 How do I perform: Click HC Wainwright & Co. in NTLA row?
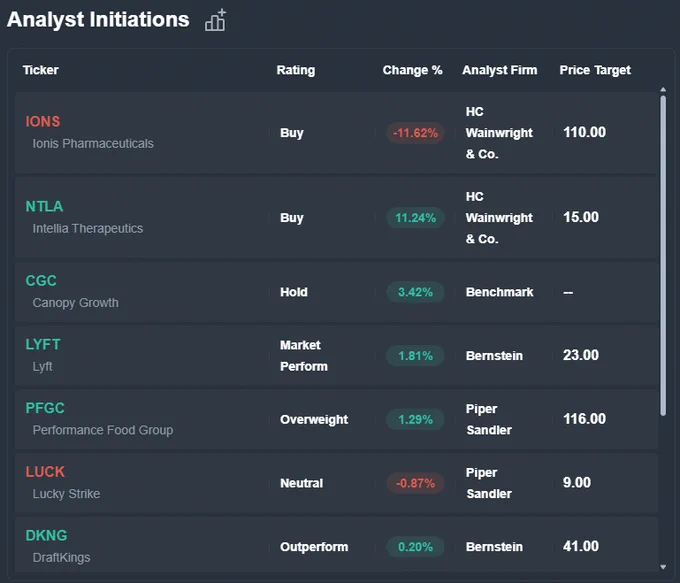point(499,218)
